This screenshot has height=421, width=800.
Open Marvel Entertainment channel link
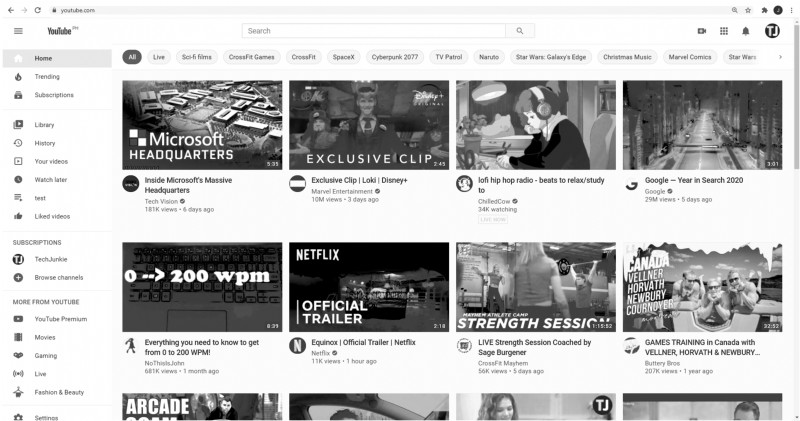point(342,191)
